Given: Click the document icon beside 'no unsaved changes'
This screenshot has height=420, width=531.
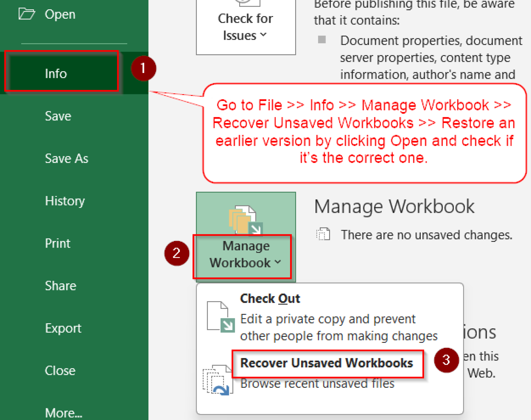Looking at the screenshot, I should point(323,234).
